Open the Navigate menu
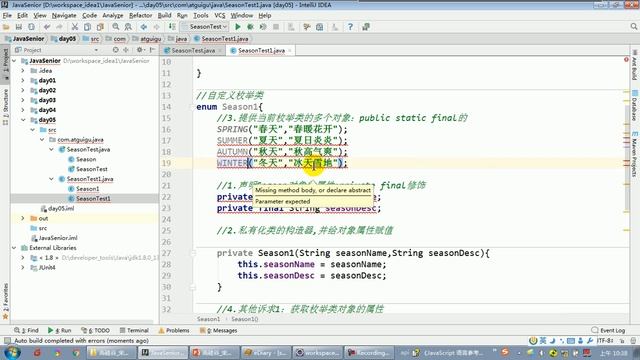Screen dimensions: 640x360 tap(64, 16)
